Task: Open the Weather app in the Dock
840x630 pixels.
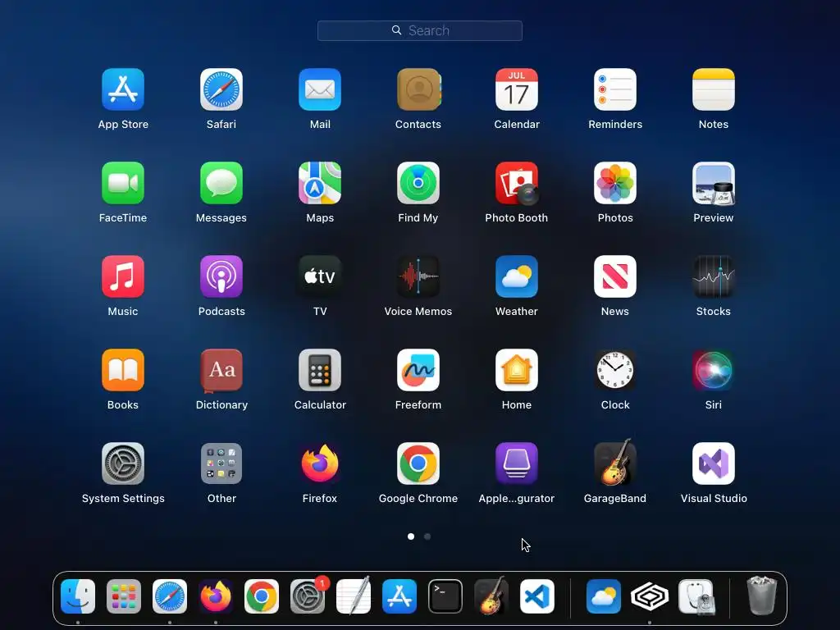Action: [x=604, y=596]
